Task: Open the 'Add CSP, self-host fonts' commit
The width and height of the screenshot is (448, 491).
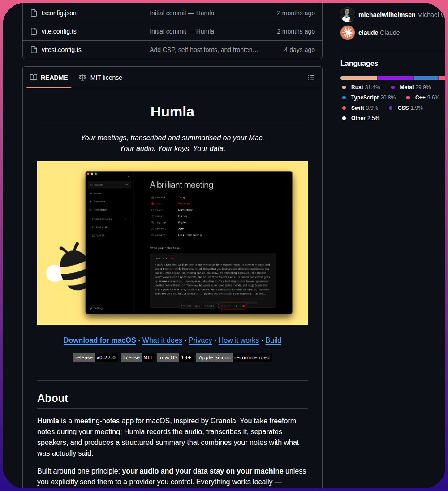Action: (204, 50)
